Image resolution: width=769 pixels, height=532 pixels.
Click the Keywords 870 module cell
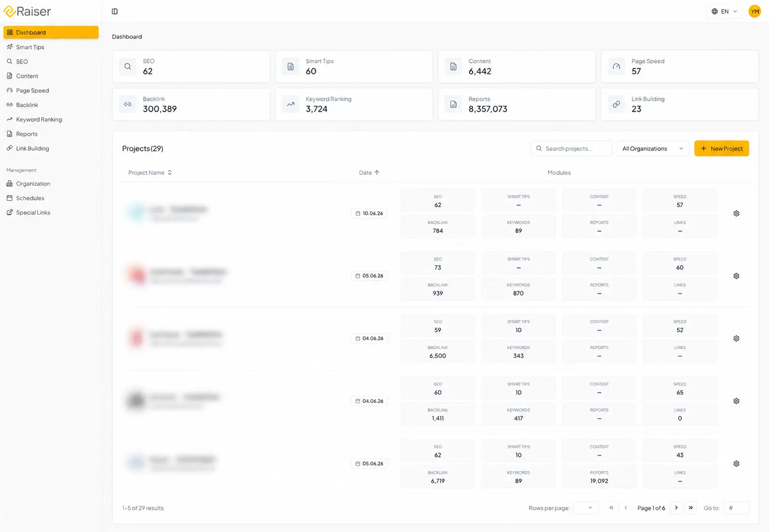(519, 289)
